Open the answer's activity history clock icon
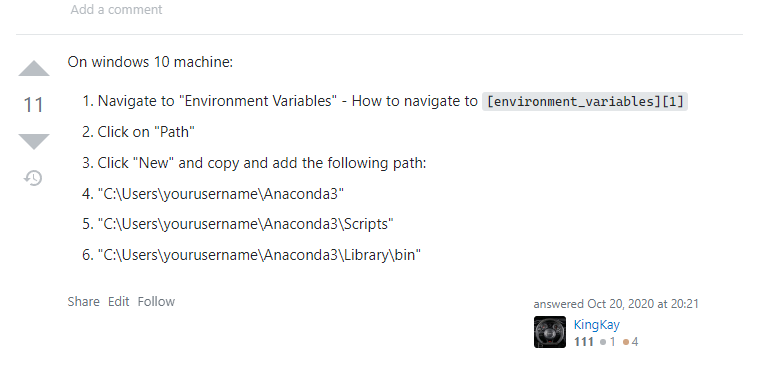 click(33, 178)
